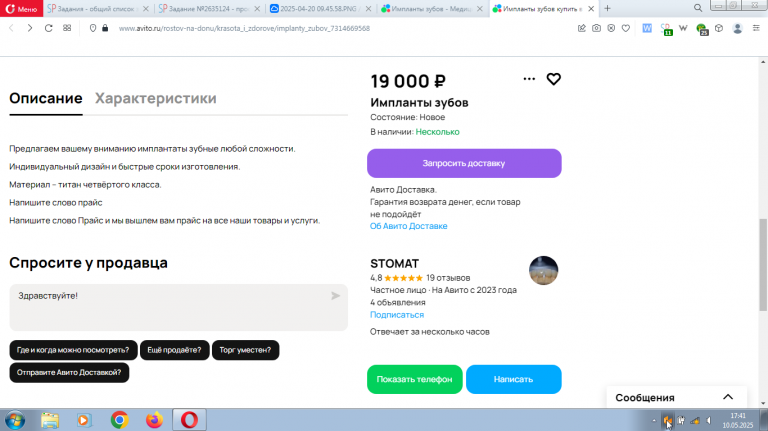Open the STOMAT seller avatar
The height and width of the screenshot is (431, 768).
(x=543, y=270)
